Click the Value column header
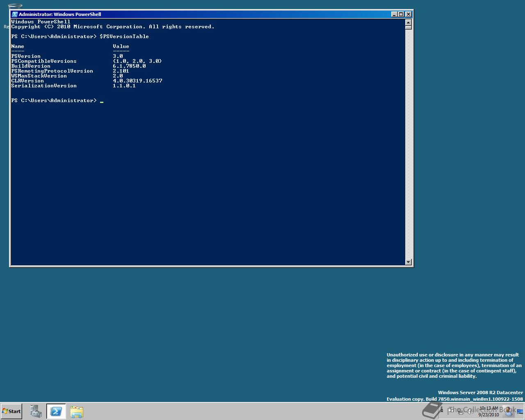The image size is (525, 420). point(121,46)
